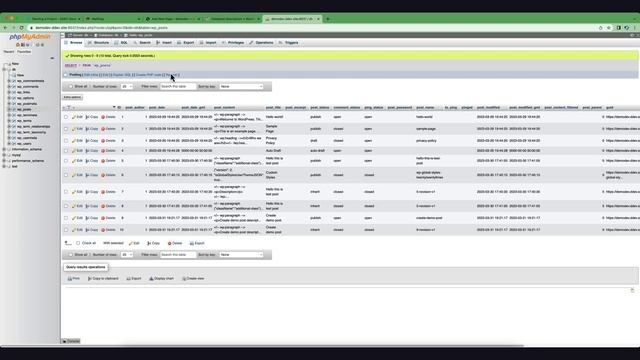Click the Extra options button
Screen dimensions: 640x360
click(72, 98)
